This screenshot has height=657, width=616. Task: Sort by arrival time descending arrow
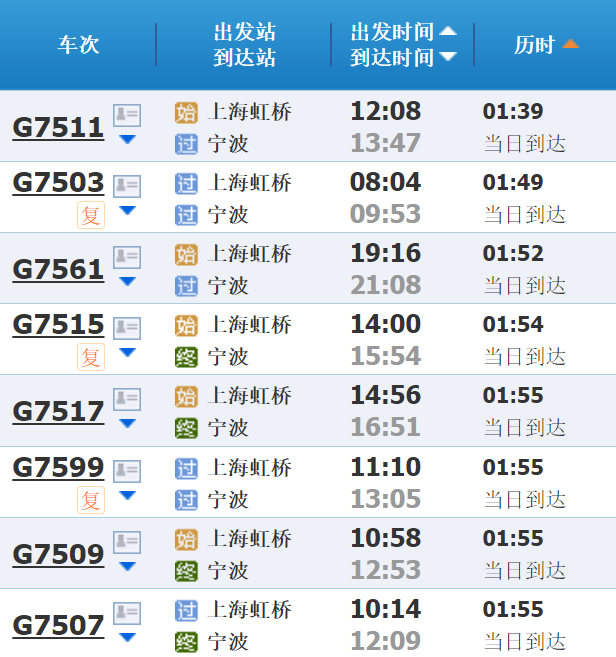coord(448,56)
